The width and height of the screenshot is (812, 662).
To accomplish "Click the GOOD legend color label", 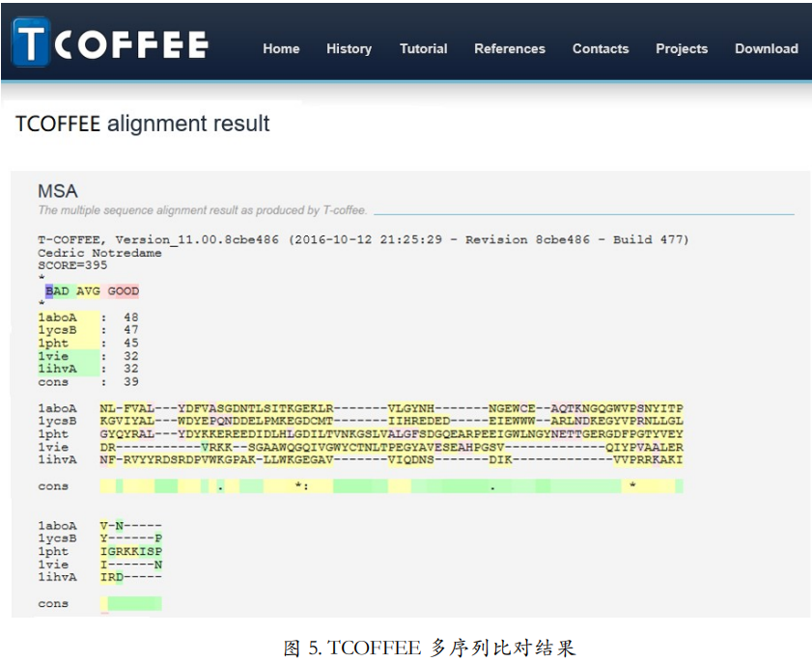I will [x=124, y=291].
